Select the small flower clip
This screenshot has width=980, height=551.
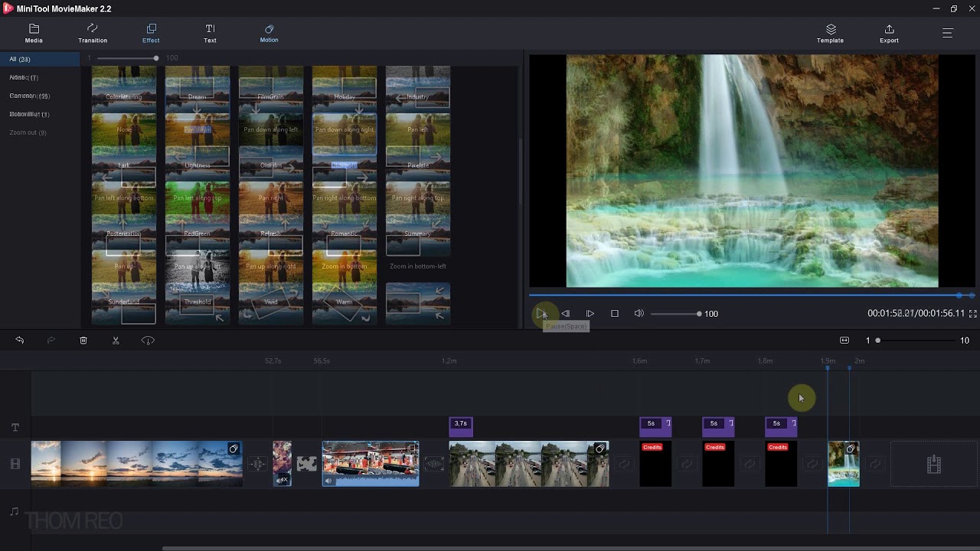click(282, 464)
